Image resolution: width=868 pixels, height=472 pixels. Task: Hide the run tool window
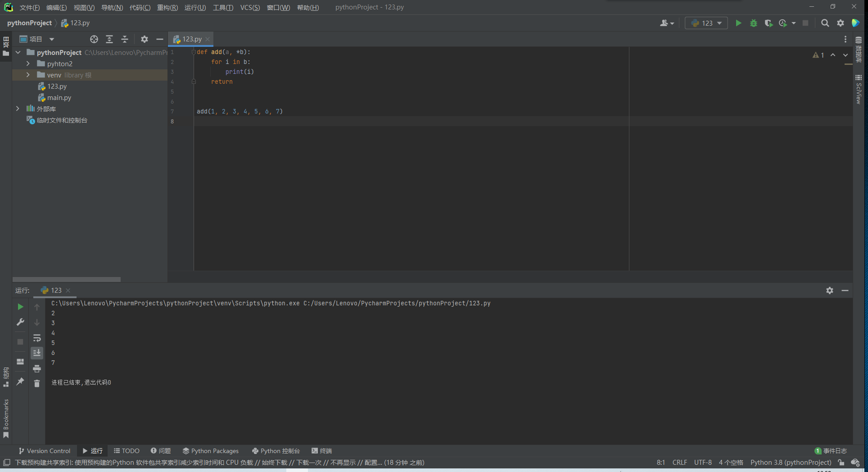point(845,290)
